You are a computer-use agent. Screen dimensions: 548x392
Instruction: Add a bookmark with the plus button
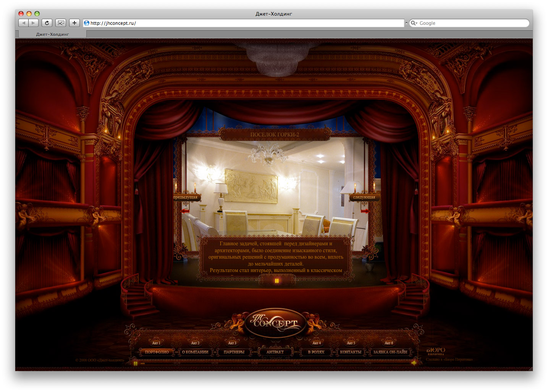click(74, 23)
